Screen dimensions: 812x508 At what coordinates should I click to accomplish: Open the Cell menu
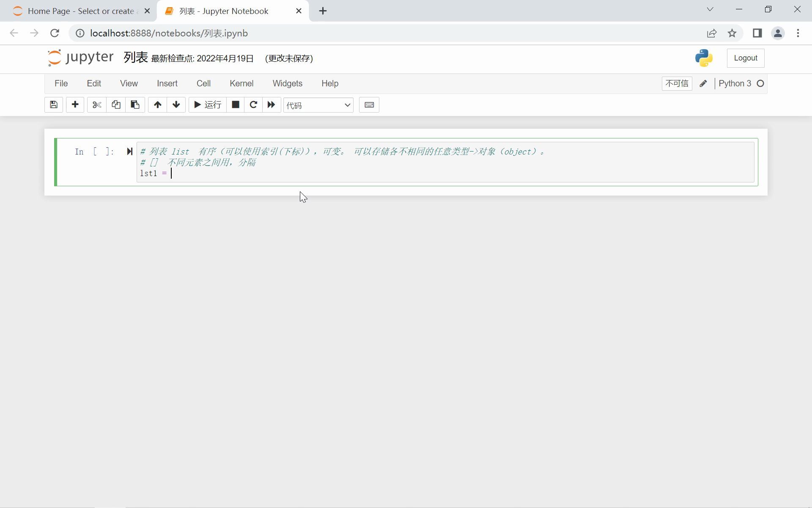tap(203, 83)
